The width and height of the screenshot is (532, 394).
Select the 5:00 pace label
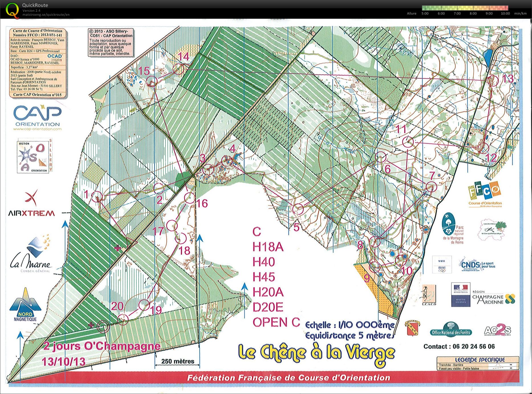425,13
